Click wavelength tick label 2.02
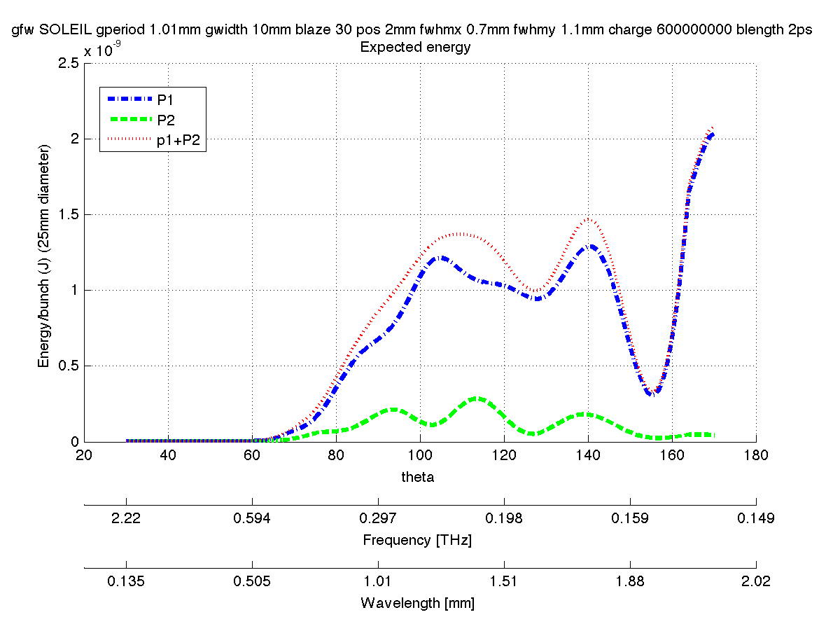This screenshot has height=631, width=840. coord(756,581)
